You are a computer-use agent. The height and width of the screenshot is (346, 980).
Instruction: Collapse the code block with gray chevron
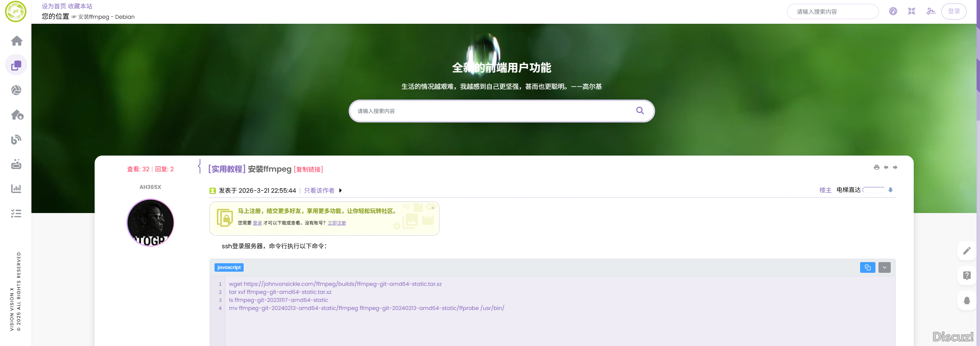pos(884,267)
